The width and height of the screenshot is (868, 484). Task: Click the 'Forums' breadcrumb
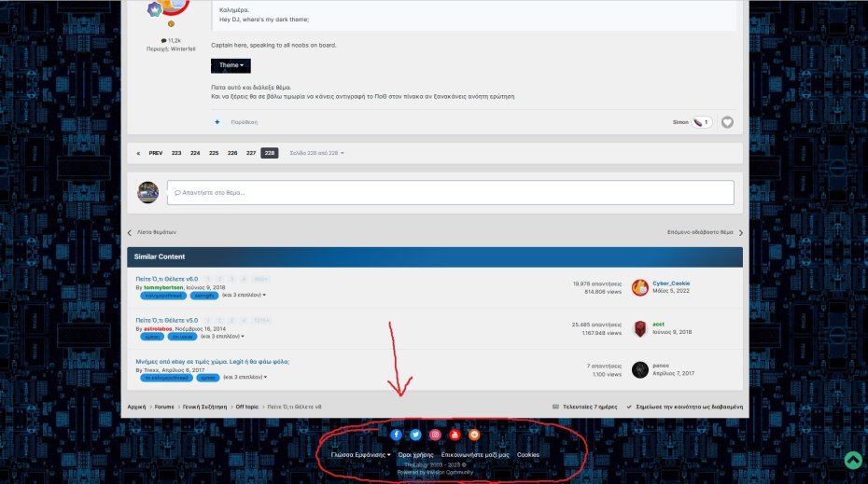point(164,407)
